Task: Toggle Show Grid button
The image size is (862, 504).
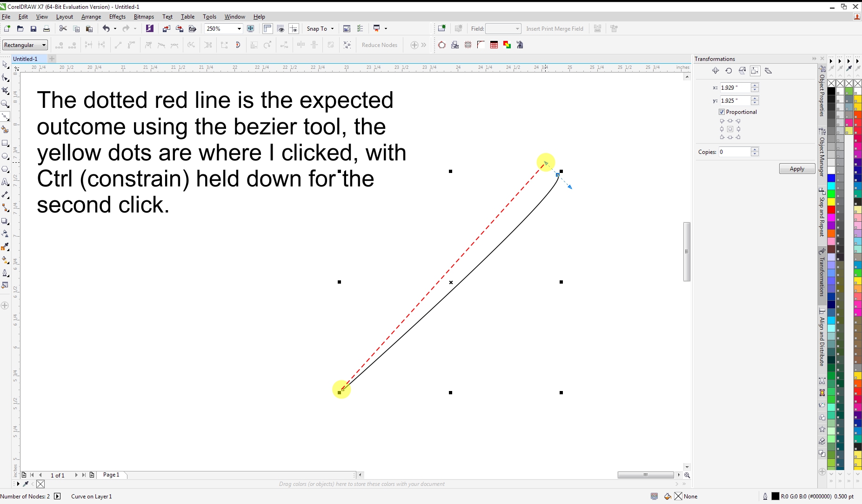Action: coord(281,29)
